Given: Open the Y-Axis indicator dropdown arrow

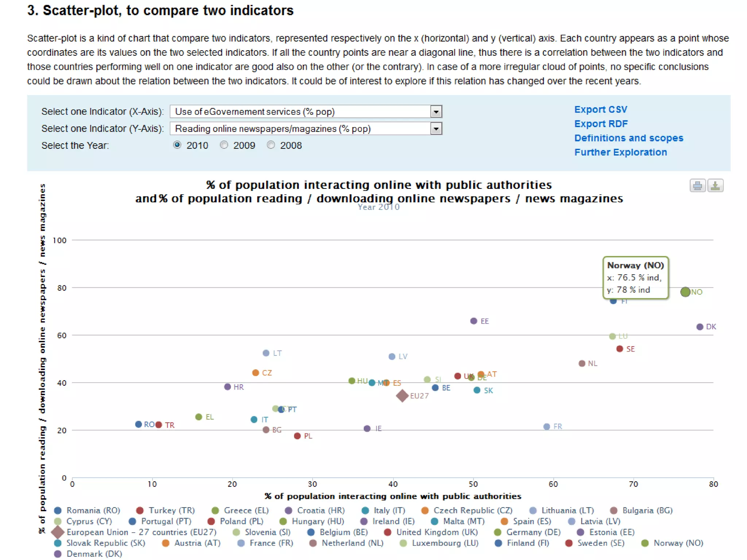Looking at the screenshot, I should coord(436,129).
